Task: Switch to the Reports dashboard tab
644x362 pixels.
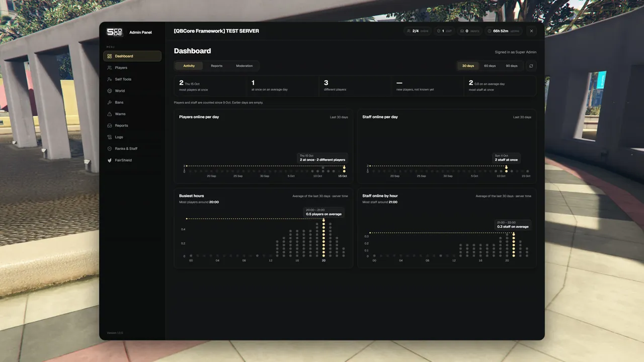Action: pyautogui.click(x=217, y=66)
